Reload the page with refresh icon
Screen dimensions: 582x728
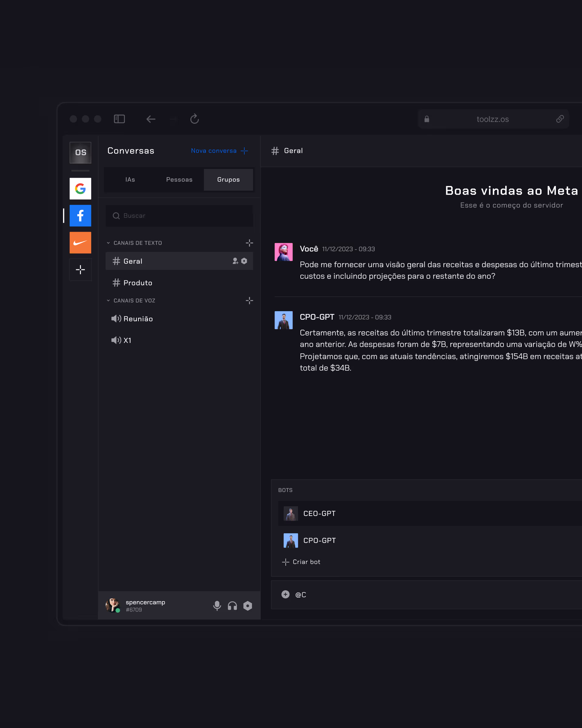pos(194,119)
